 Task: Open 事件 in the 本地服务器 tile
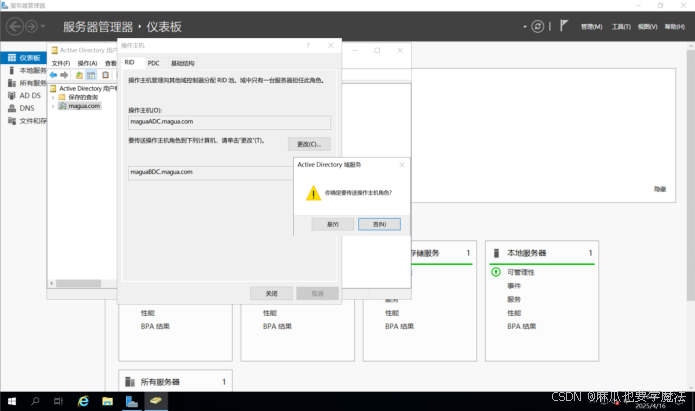click(x=514, y=286)
